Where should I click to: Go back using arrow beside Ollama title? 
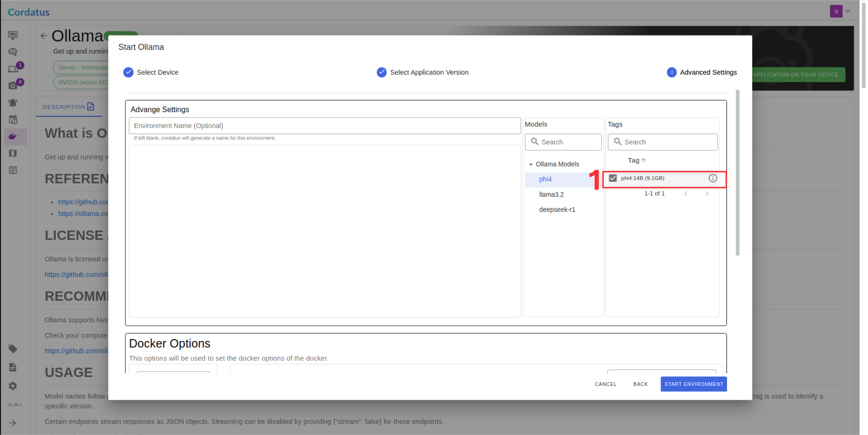click(x=44, y=36)
